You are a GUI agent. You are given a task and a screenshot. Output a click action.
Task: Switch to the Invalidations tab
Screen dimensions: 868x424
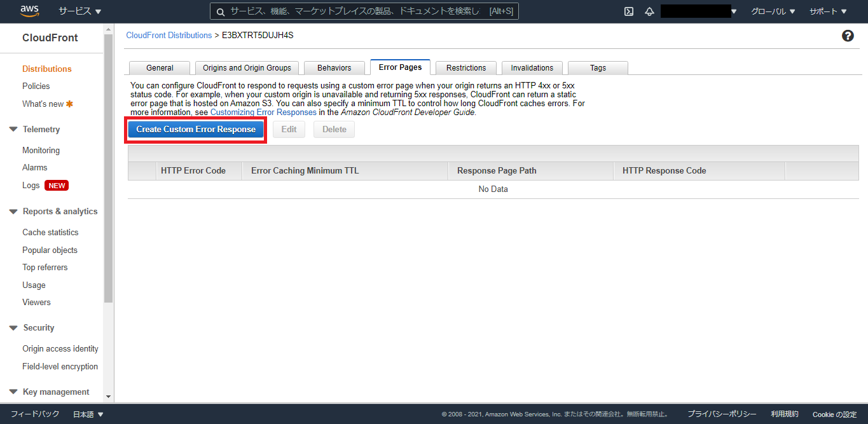coord(532,67)
